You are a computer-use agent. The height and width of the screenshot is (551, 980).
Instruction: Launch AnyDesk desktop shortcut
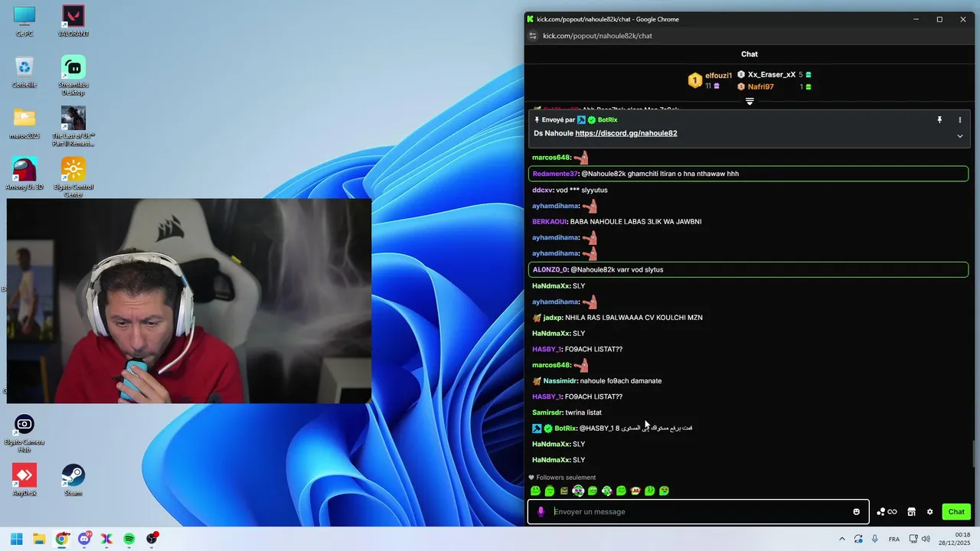[24, 480]
